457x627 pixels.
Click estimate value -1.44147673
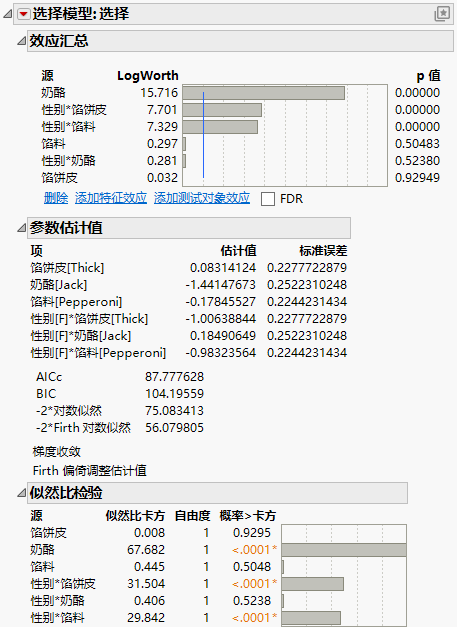(220, 285)
